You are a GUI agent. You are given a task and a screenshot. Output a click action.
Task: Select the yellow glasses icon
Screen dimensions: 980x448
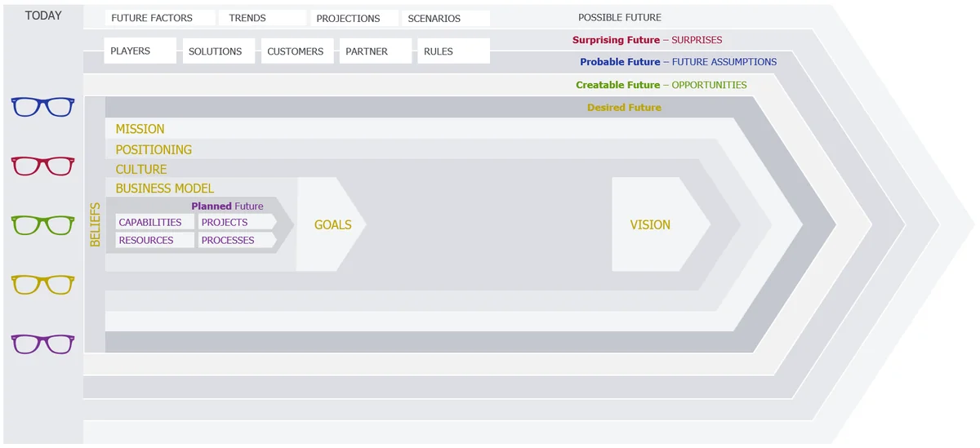point(43,284)
